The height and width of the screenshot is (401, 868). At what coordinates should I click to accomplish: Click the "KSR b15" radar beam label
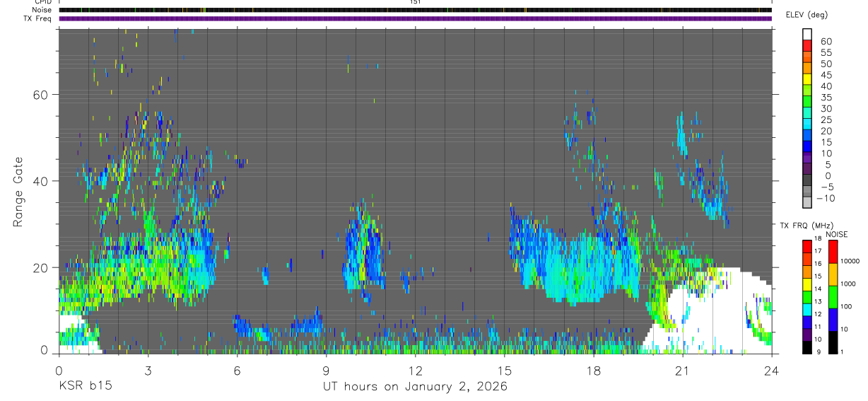(x=85, y=387)
